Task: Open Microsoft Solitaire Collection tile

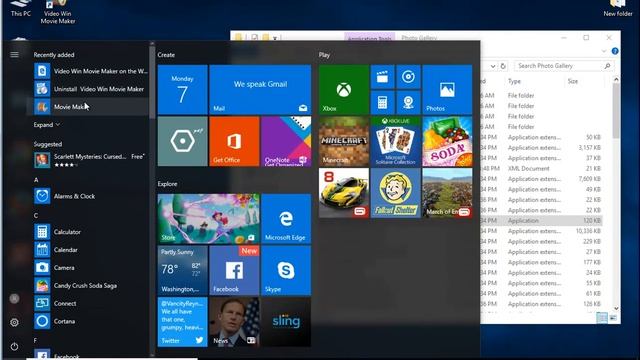Action: pyautogui.click(x=396, y=141)
